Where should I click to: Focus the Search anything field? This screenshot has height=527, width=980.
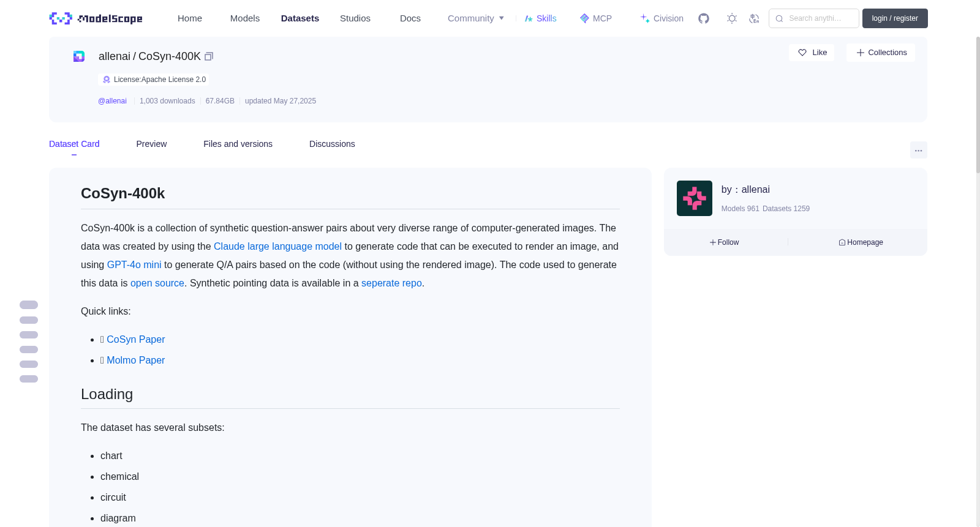814,18
